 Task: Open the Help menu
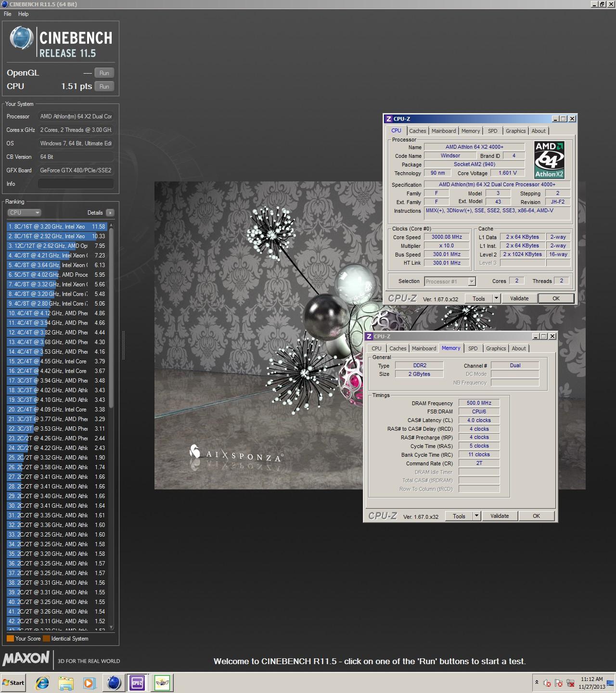click(24, 14)
